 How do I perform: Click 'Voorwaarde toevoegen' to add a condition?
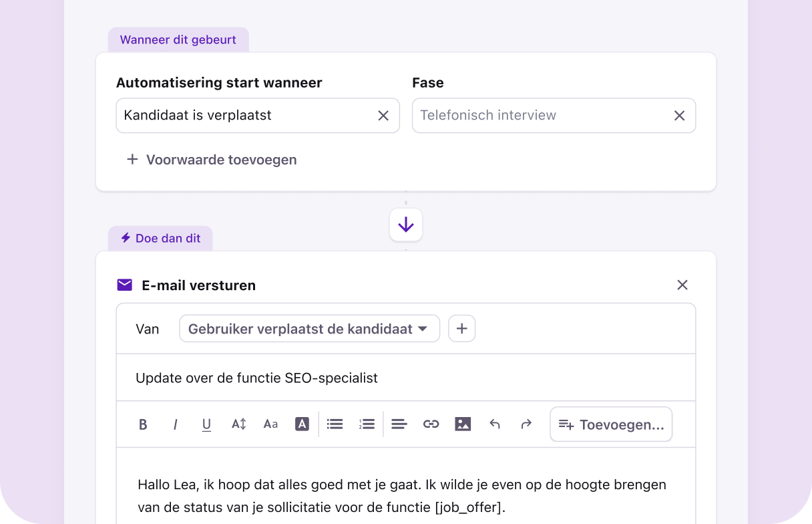(x=211, y=160)
